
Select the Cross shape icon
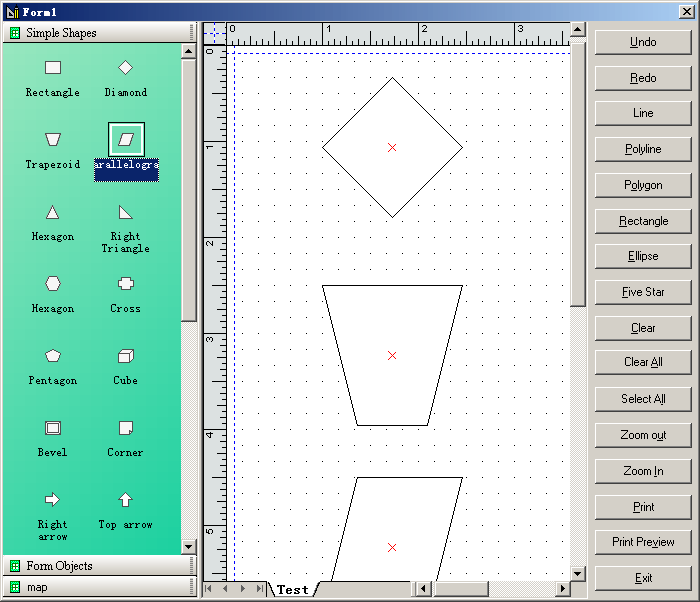pos(125,284)
